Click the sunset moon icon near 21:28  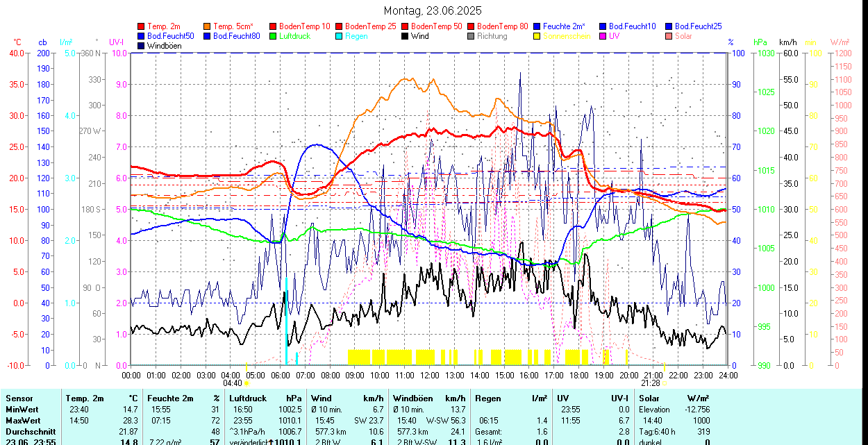[664, 383]
